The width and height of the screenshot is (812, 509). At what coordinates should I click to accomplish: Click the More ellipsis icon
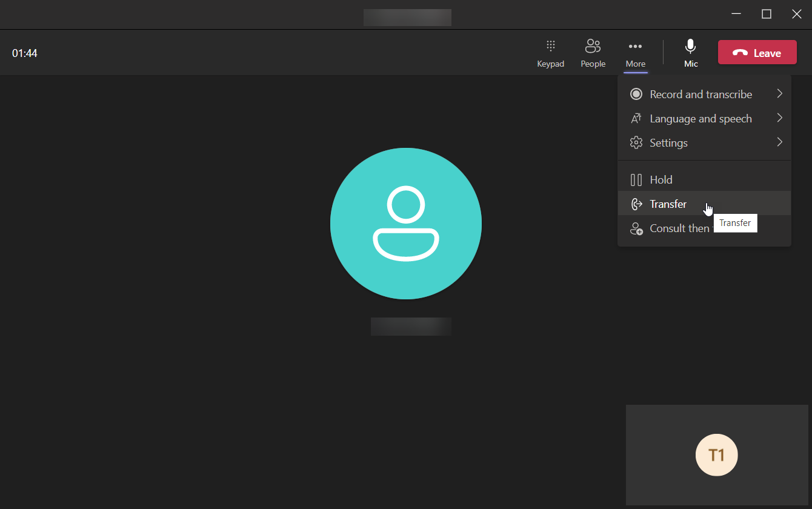(x=635, y=47)
